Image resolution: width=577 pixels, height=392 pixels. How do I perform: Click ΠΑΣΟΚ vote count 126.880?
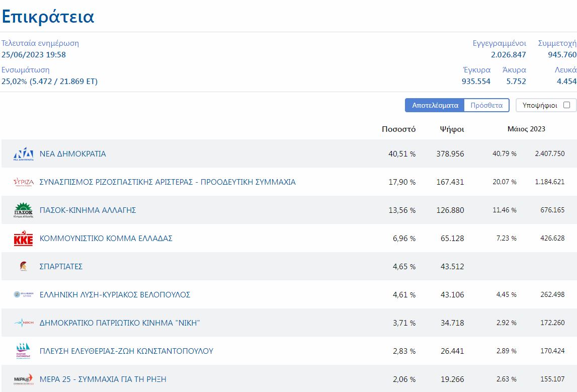pyautogui.click(x=450, y=210)
